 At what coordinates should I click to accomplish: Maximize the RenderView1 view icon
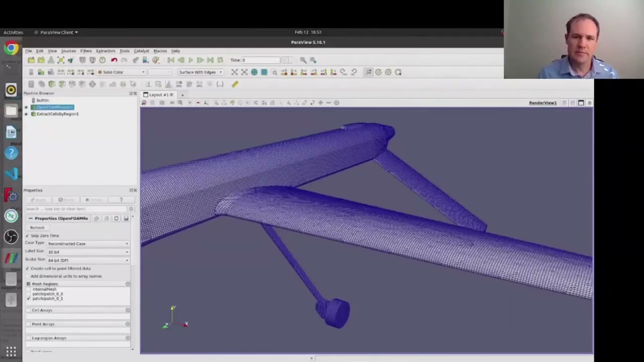pos(581,103)
